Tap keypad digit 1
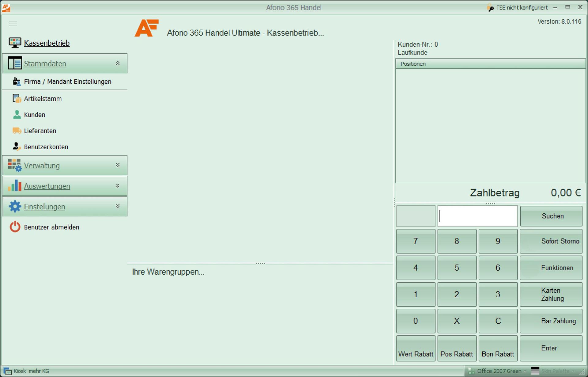Image resolution: width=588 pixels, height=377 pixels. coord(416,295)
